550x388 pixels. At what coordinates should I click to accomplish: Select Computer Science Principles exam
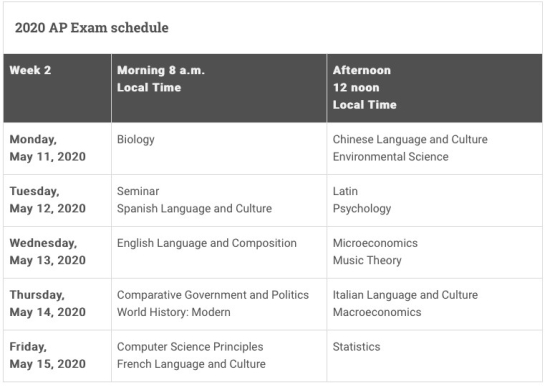point(190,347)
